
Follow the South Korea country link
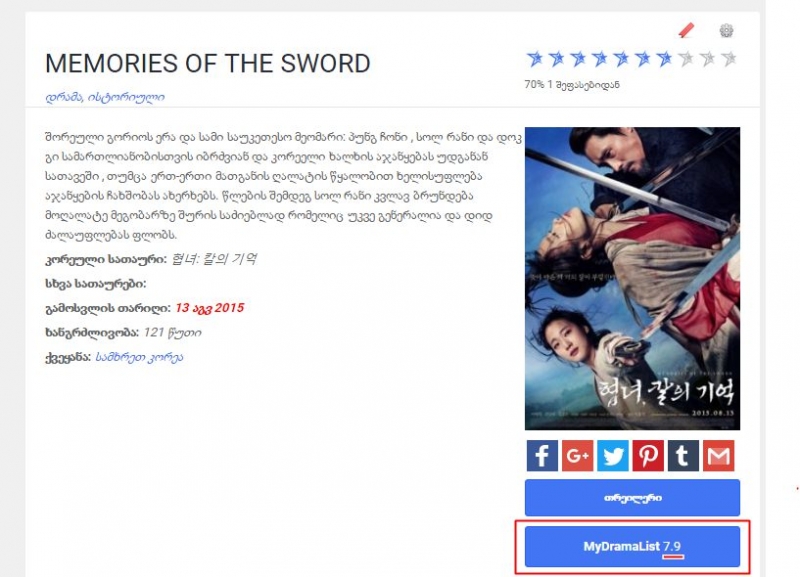139,357
